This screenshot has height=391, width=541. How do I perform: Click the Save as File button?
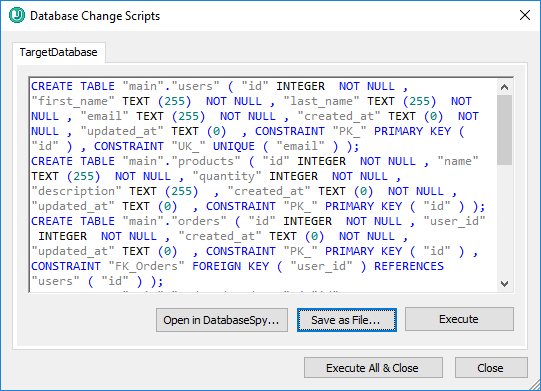point(346,320)
